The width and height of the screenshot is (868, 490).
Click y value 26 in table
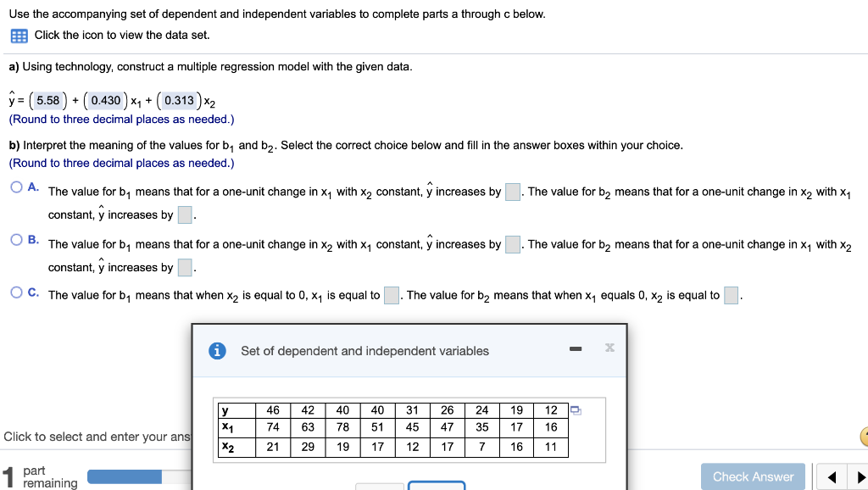[448, 410]
